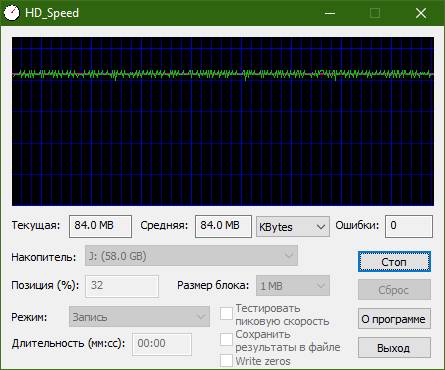Toggle the Write zeros checkbox
This screenshot has width=445, height=370.
point(226,361)
